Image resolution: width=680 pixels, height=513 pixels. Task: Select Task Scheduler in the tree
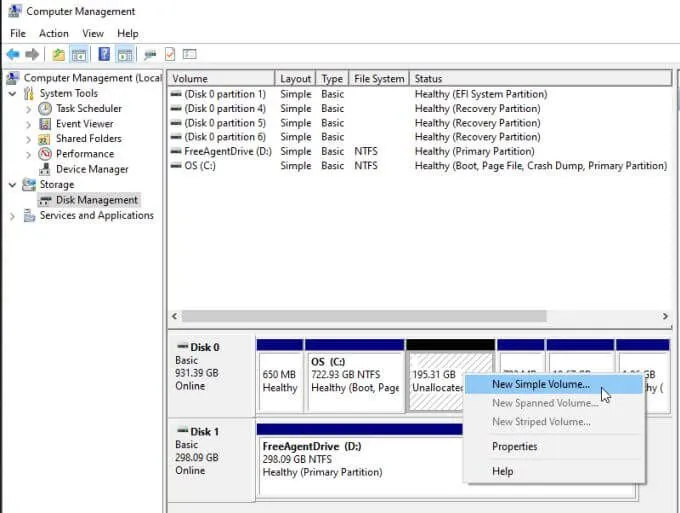click(x=88, y=108)
